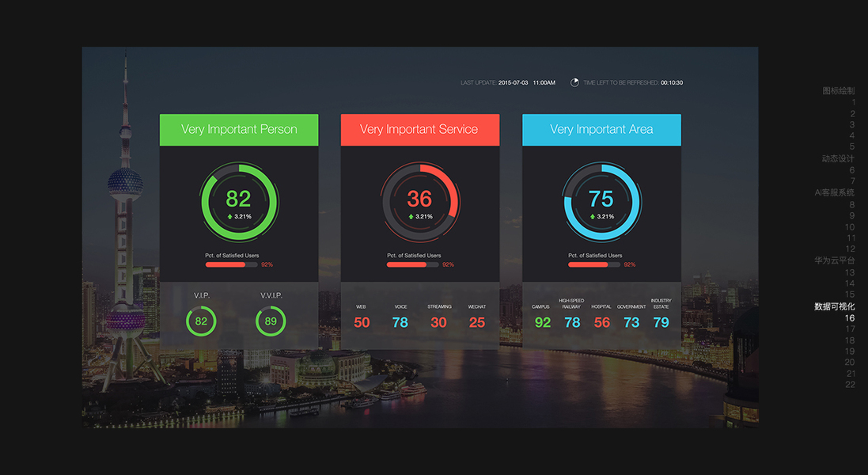This screenshot has height=475, width=868.
Task: Click the last update time 11:00AM
Action: 544,82
